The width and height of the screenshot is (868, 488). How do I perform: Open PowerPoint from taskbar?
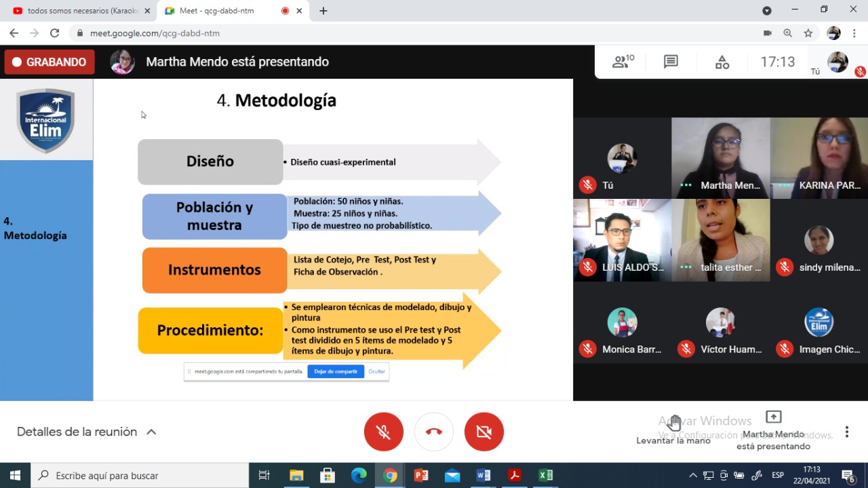421,475
